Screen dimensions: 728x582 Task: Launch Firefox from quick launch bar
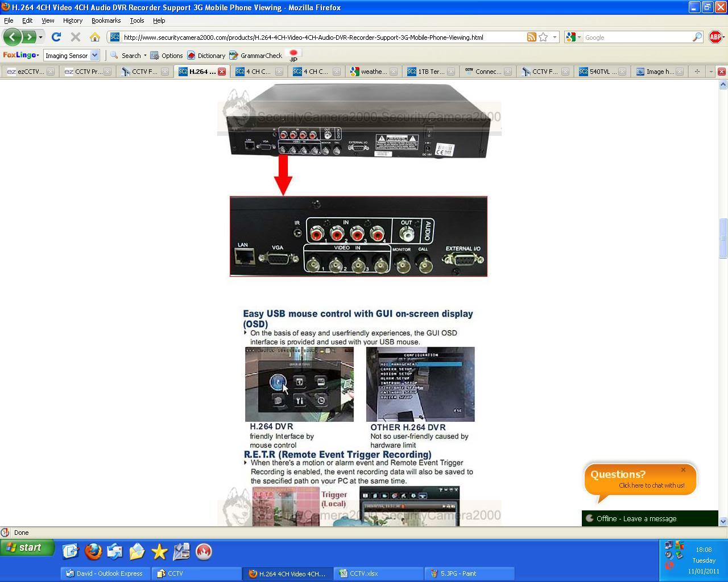93,551
